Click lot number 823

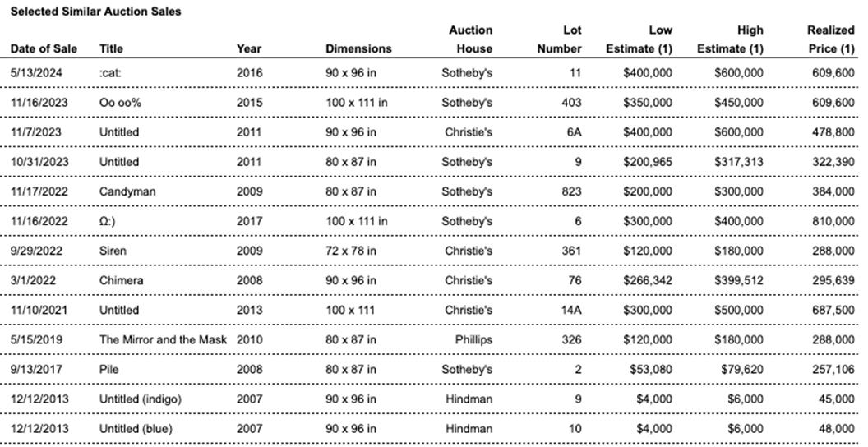[x=571, y=191]
